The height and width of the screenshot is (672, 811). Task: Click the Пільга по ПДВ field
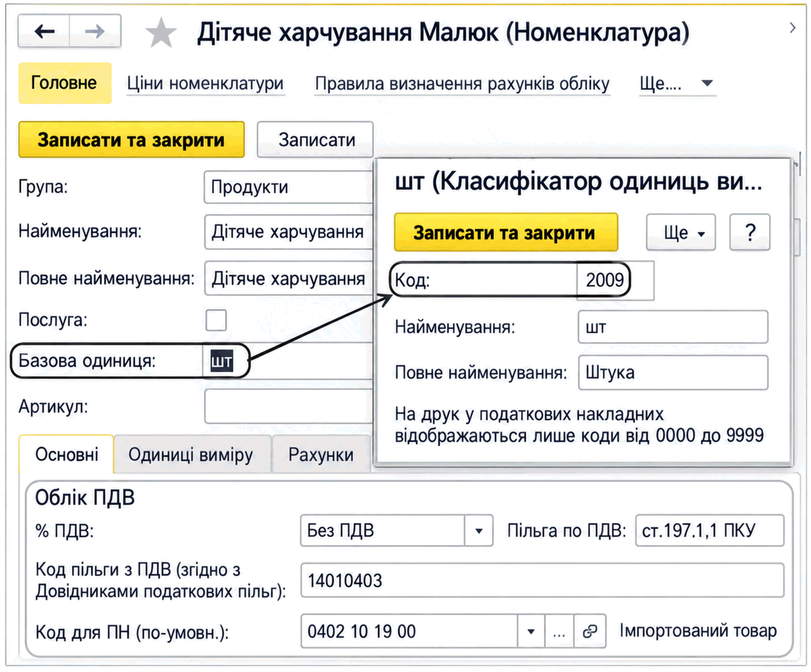coord(710,531)
